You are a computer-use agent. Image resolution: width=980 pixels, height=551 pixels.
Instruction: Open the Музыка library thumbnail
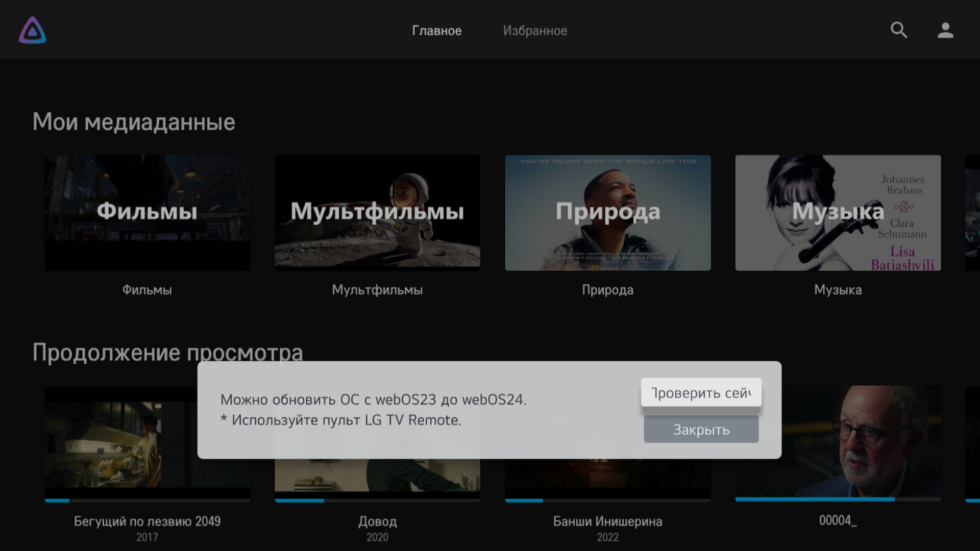838,213
